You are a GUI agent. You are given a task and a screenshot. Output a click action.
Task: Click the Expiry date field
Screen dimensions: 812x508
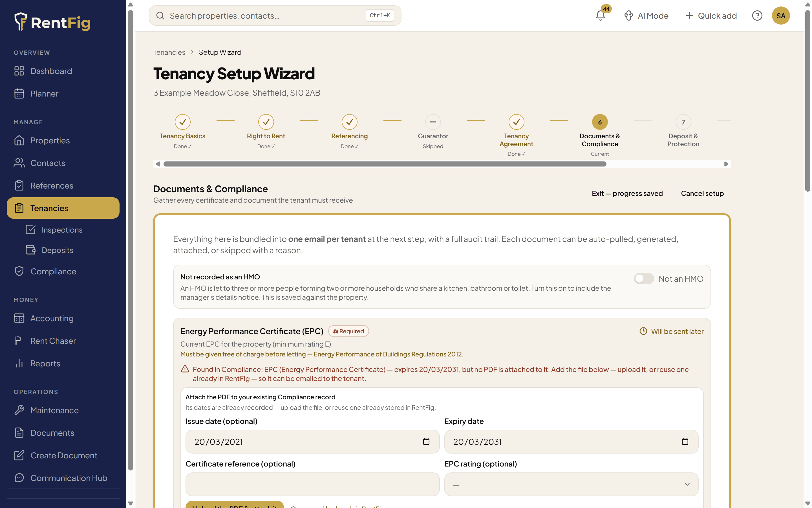pos(571,441)
